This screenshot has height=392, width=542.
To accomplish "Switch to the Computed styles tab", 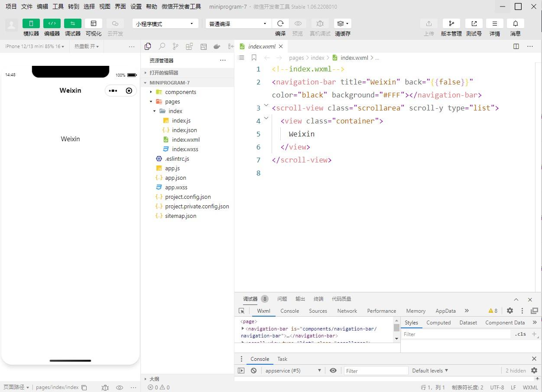I will click(x=438, y=323).
